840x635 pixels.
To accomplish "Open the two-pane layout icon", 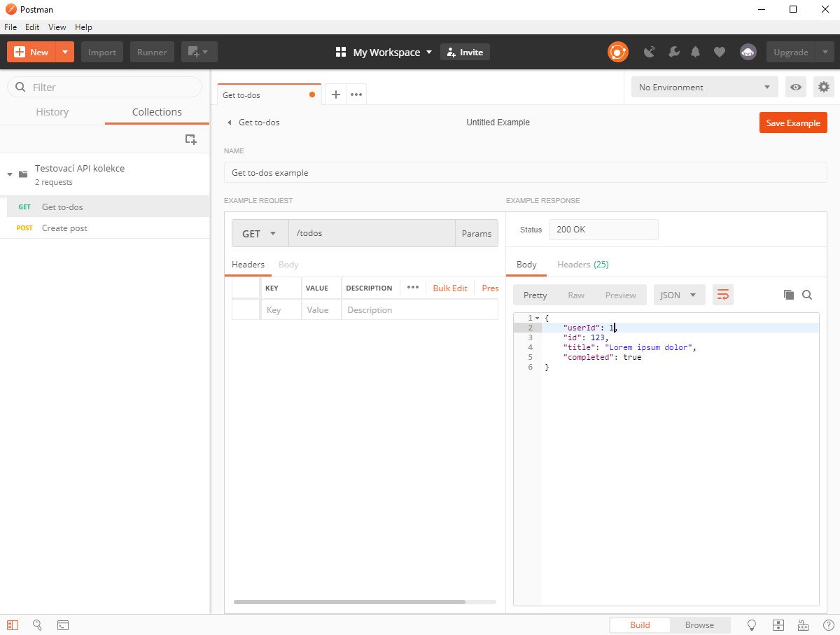I will pos(778,624).
